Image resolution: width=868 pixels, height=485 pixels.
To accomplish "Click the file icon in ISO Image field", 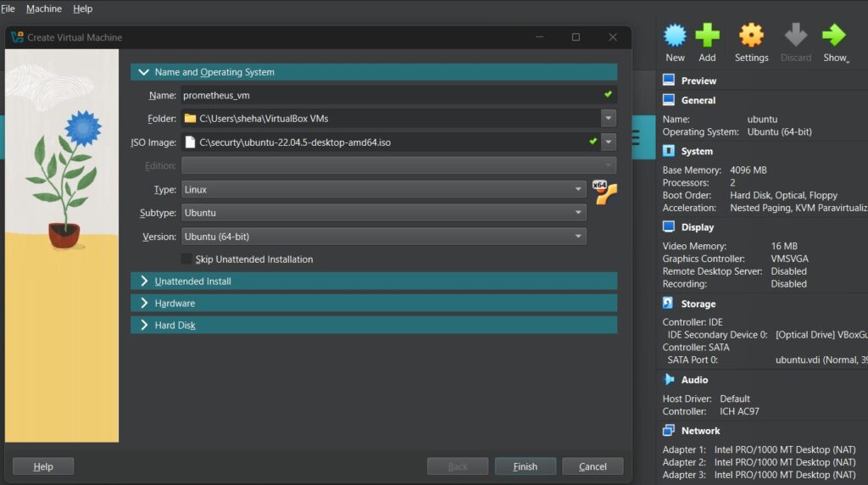I will (190, 142).
